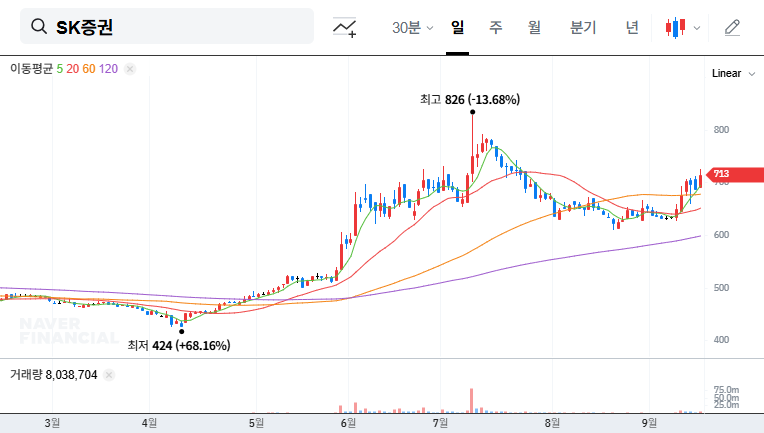Screen dimensions: 764x433
Task: Click the 거래량 8,038,704 label
Action: point(54,375)
